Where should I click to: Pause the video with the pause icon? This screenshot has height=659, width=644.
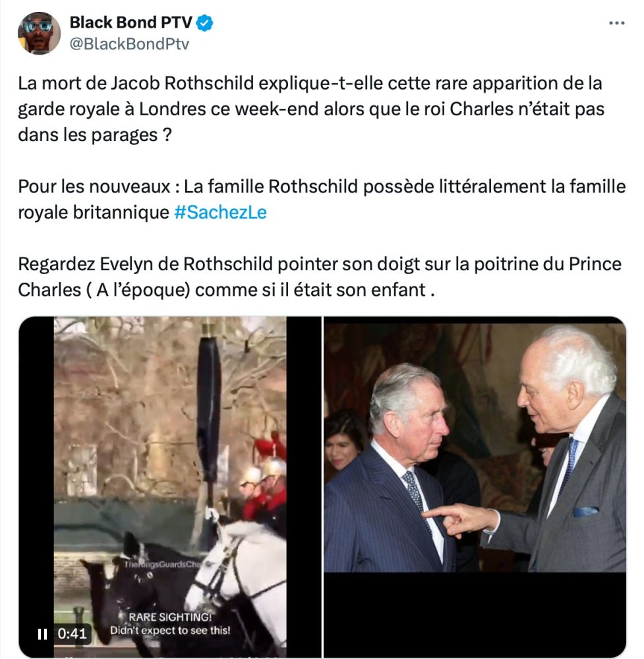click(42, 634)
